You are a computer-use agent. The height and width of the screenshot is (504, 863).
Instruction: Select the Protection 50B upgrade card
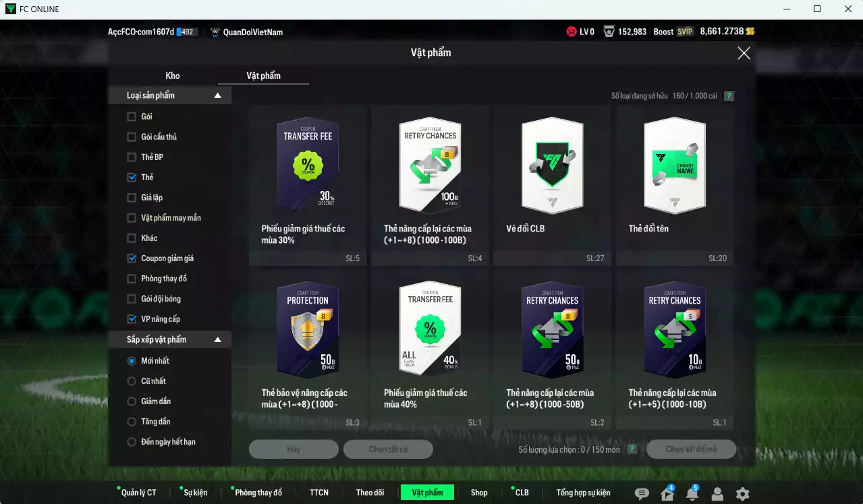click(x=308, y=349)
